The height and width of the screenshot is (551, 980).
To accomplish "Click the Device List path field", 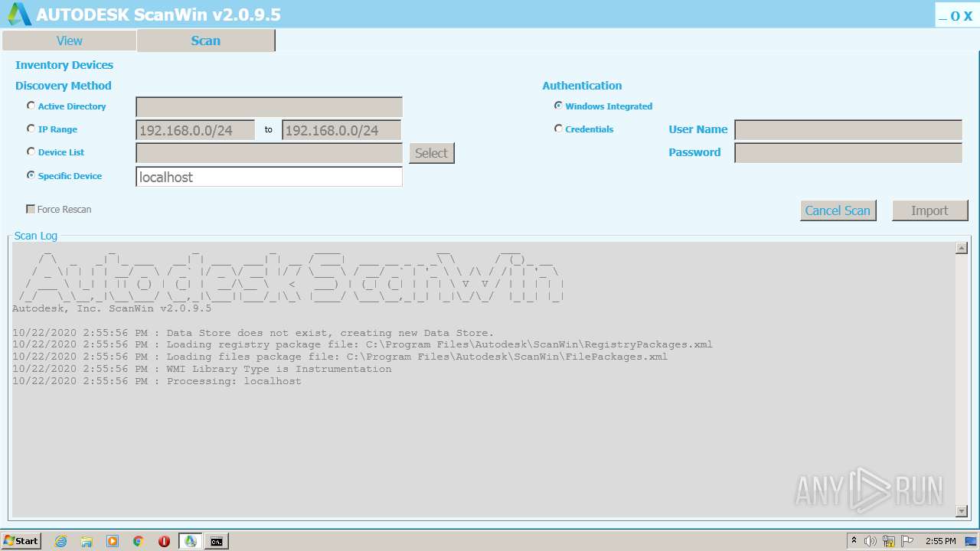I will 269,153.
